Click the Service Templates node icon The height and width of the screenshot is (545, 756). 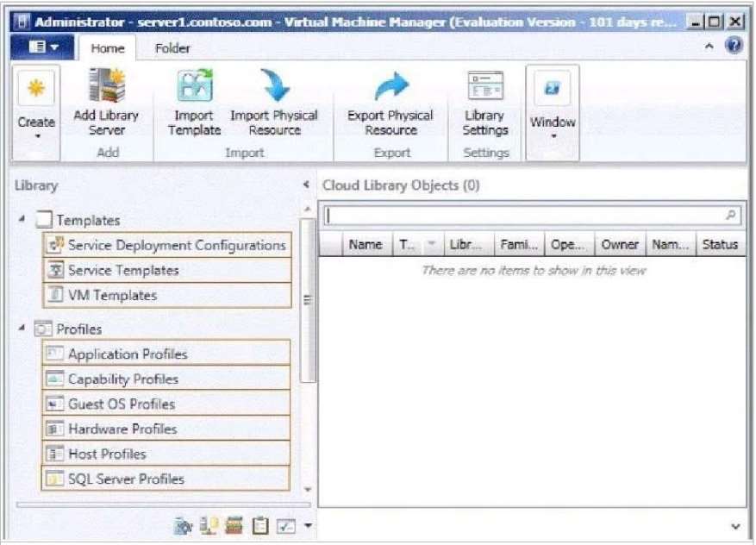coord(56,270)
